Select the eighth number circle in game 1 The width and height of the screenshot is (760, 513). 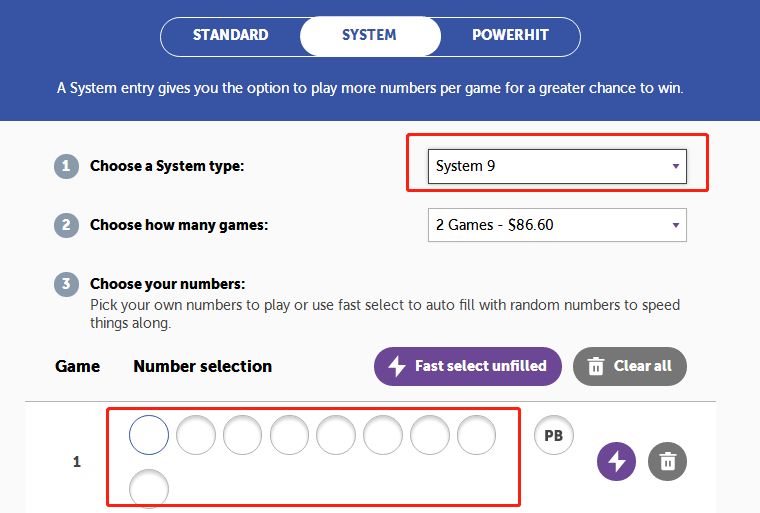(x=476, y=435)
